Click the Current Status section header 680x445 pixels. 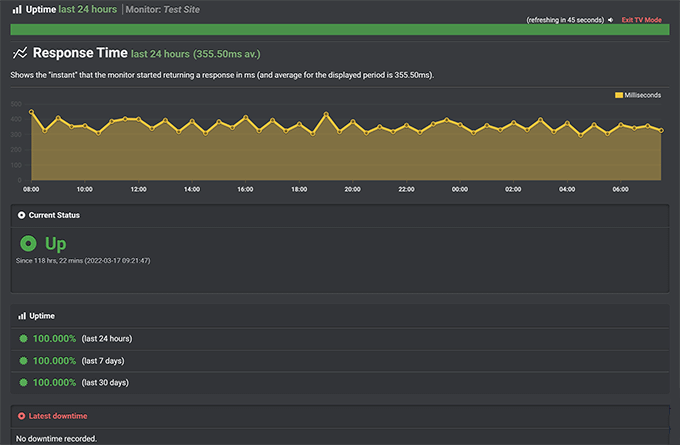click(54, 215)
